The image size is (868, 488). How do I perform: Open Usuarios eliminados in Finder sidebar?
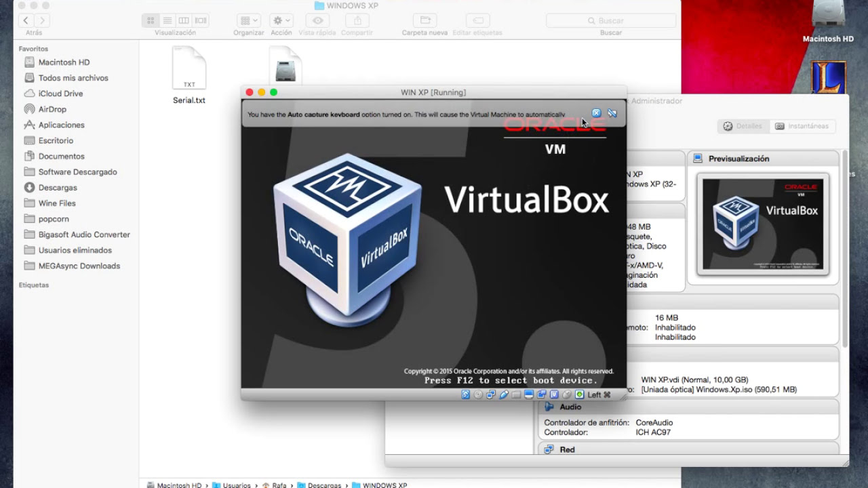(x=75, y=250)
